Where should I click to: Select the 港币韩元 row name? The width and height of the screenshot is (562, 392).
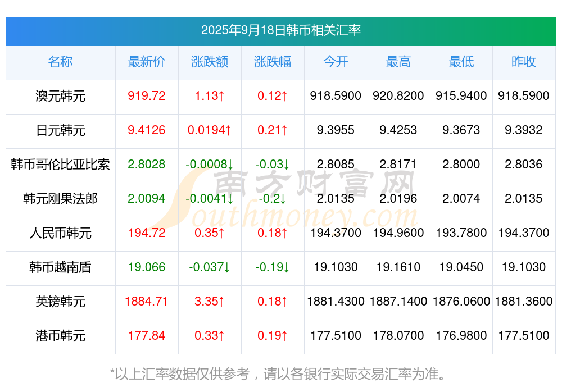60,336
